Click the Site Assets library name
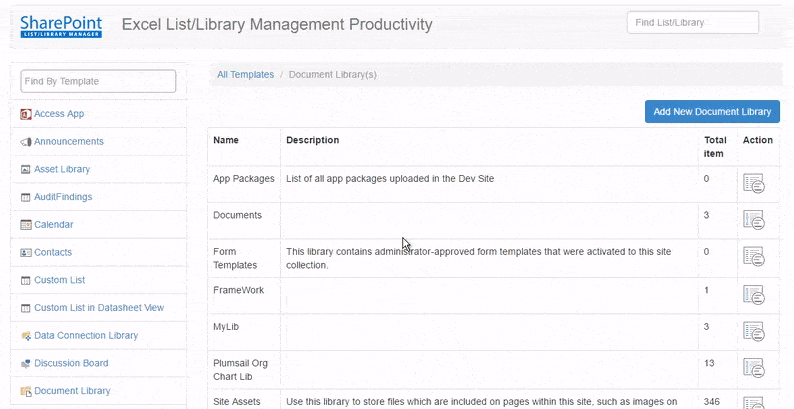The height and width of the screenshot is (409, 794). pos(237,402)
